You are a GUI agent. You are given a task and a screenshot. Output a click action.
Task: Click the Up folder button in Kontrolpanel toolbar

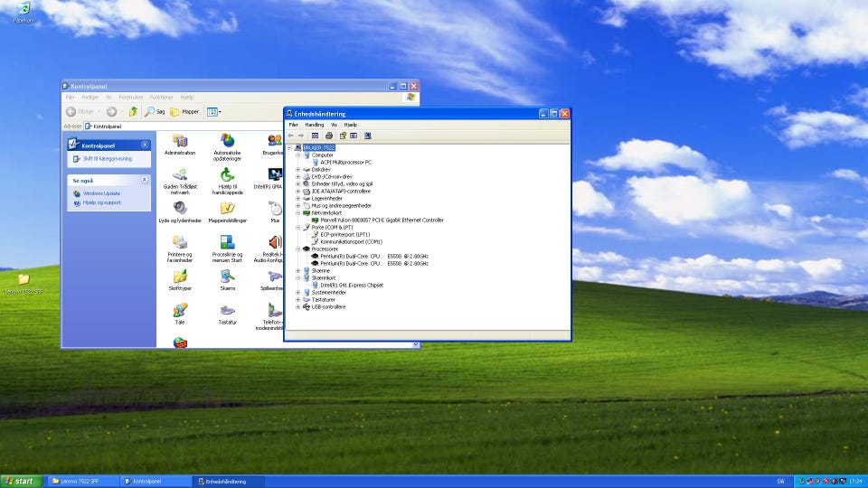pyautogui.click(x=133, y=112)
